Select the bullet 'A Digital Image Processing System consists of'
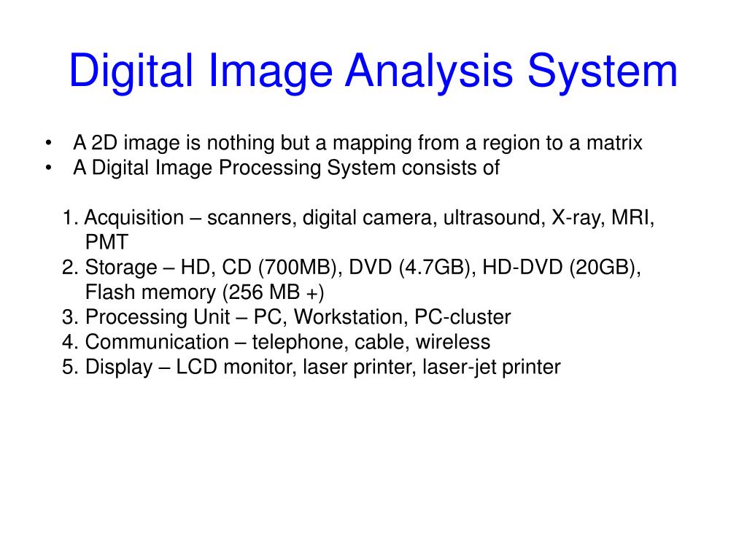This screenshot has height=560, width=747. click(286, 168)
